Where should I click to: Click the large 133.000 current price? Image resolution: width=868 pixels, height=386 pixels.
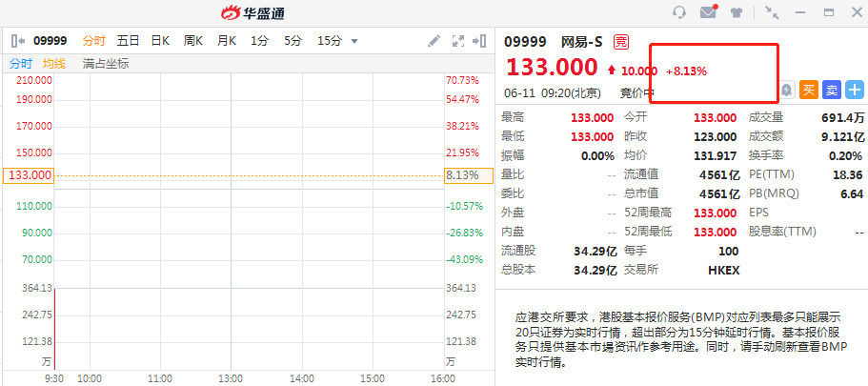click(x=552, y=68)
